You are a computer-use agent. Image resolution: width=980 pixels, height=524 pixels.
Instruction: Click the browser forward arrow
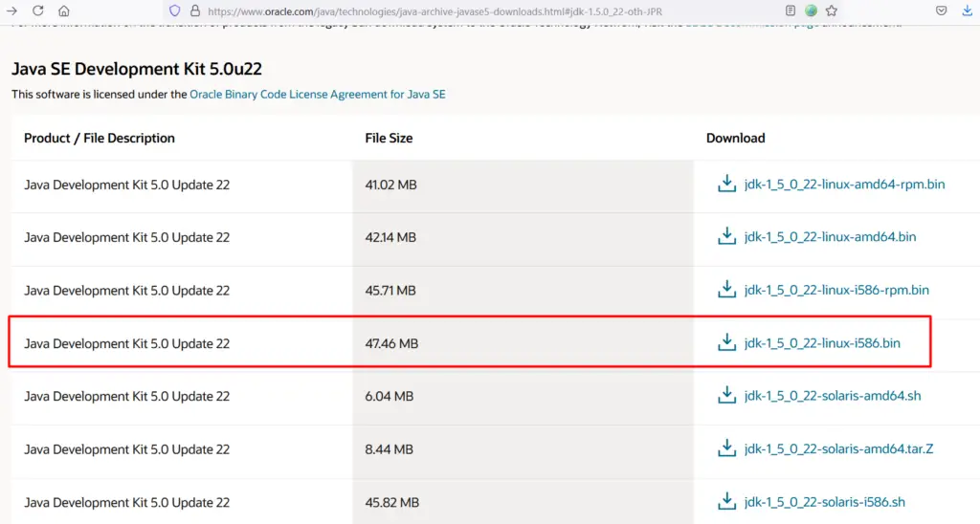(11, 11)
